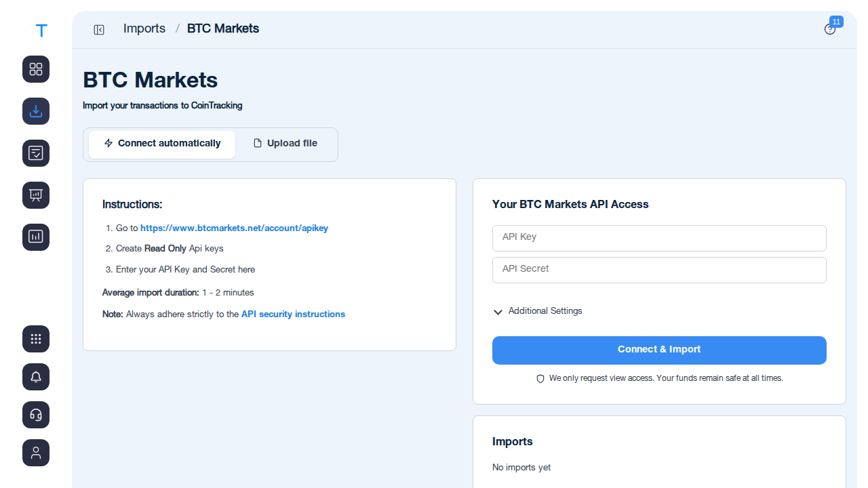868x488 pixels.
Task: Open the checklist transactions icon in sidebar
Action: pos(36,153)
